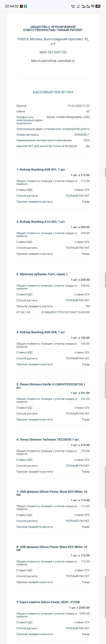Tap buyer email REDAL1234567890@GMAIL.COM
Viewport: 106px width, 644px height.
pyautogui.click(x=68, y=117)
